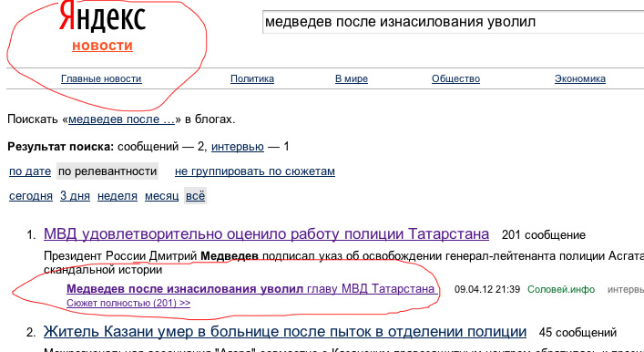
Task: Open the интервью results link
Action: pos(238,147)
